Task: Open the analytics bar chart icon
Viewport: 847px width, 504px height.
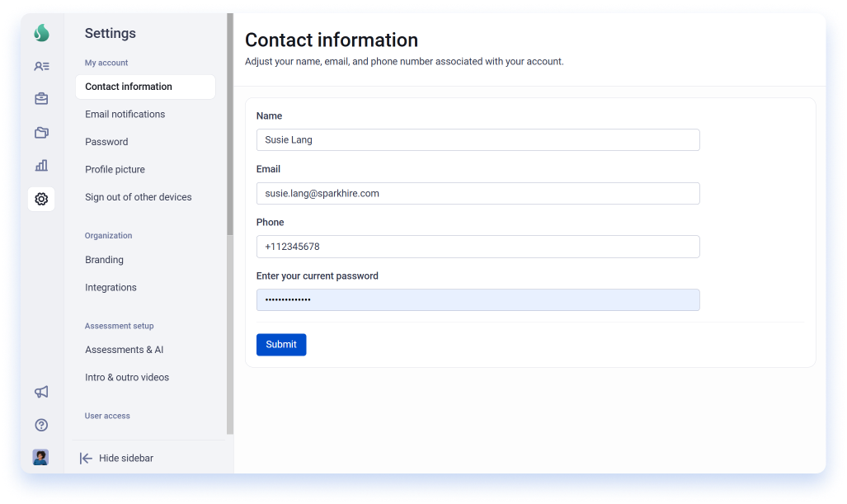Action: coord(41,165)
